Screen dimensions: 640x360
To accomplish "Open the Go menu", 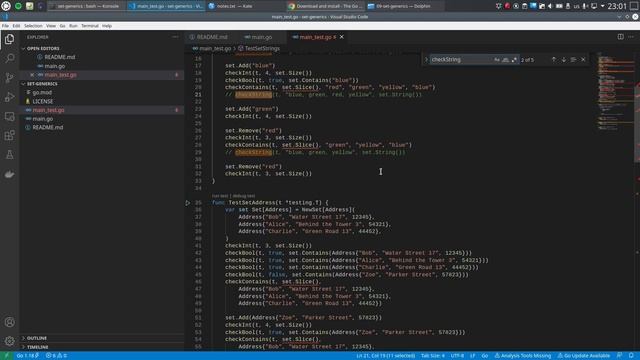I will (x=62, y=26).
